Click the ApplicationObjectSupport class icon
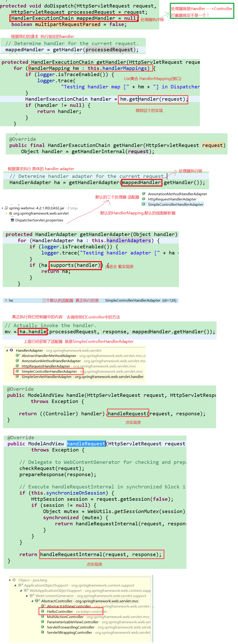The height and width of the screenshot is (644, 238). click(x=20, y=585)
